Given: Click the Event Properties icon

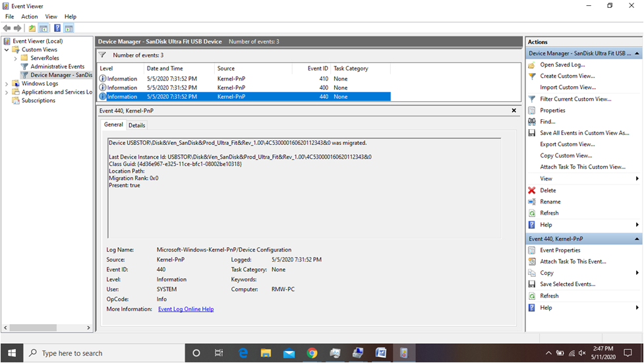Looking at the screenshot, I should (x=532, y=250).
